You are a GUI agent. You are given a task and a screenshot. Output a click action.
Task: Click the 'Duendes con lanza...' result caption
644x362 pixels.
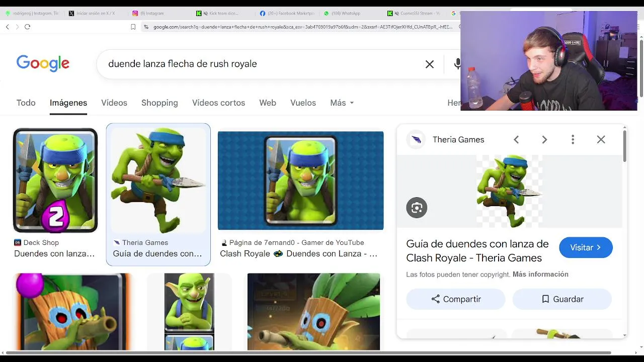(x=54, y=253)
